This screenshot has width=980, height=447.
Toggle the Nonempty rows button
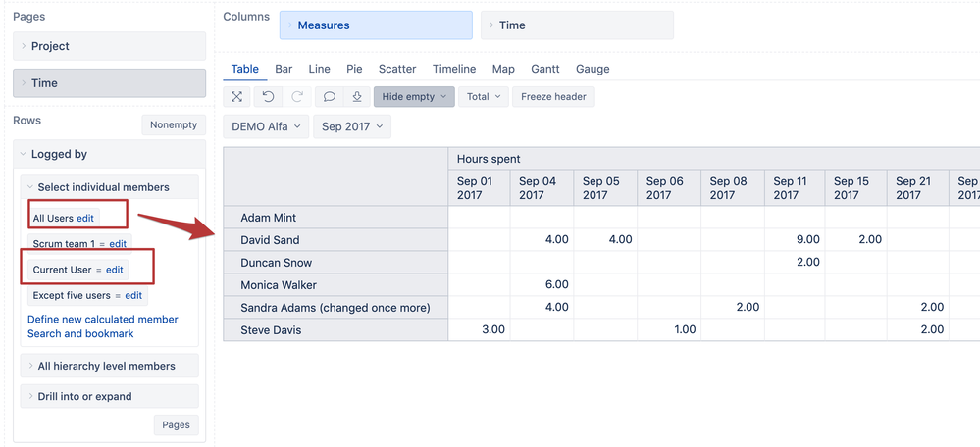[174, 124]
